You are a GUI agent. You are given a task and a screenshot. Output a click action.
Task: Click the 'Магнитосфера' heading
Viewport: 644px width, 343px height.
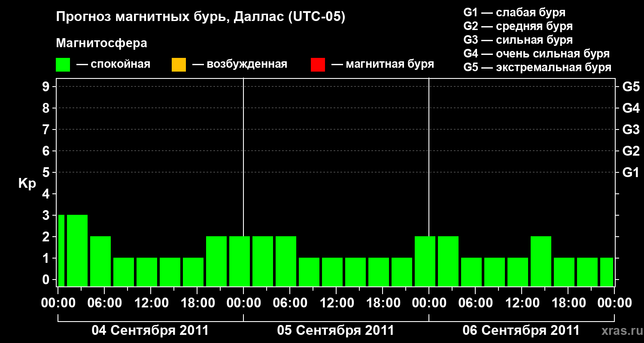click(x=102, y=43)
